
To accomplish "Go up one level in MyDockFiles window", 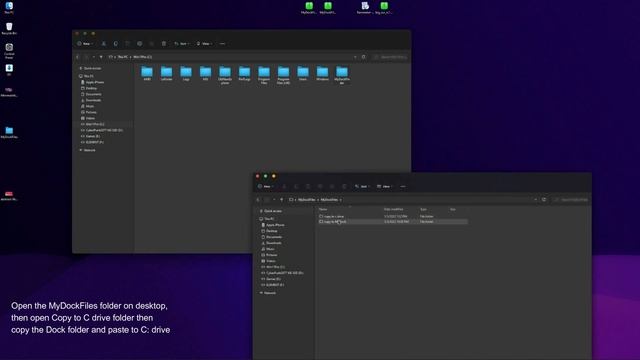I will coord(282,200).
